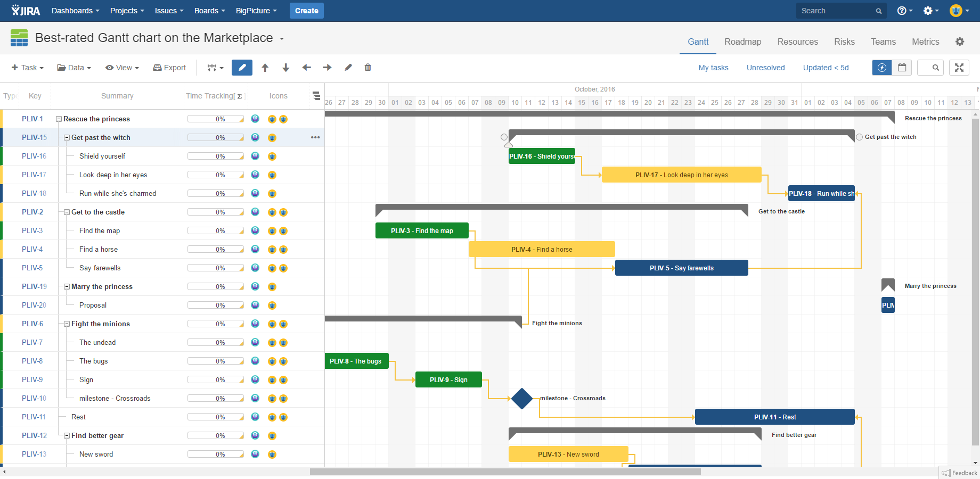The width and height of the screenshot is (980, 479).
Task: Click the status icon in the PLIV-1 row
Action: (255, 119)
